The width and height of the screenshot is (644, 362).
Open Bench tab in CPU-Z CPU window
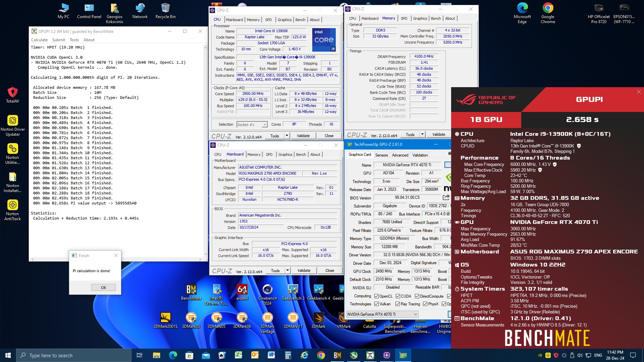tap(300, 20)
